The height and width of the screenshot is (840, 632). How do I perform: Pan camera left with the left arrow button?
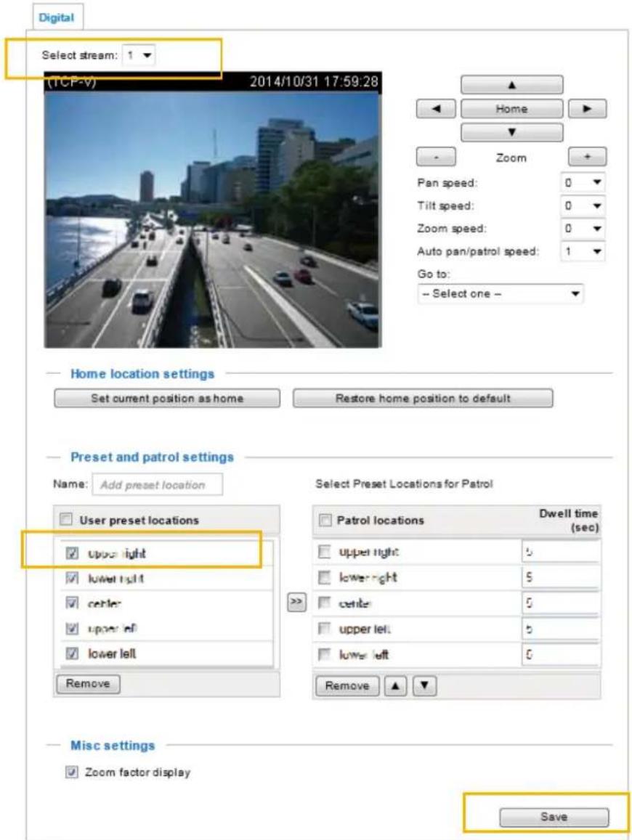[436, 109]
